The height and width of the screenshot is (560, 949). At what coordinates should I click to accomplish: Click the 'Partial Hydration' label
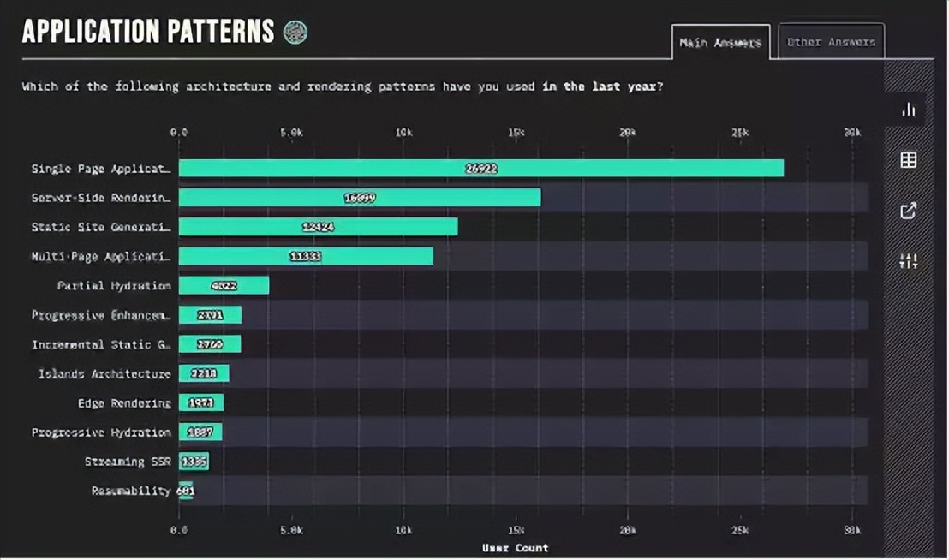[114, 285]
